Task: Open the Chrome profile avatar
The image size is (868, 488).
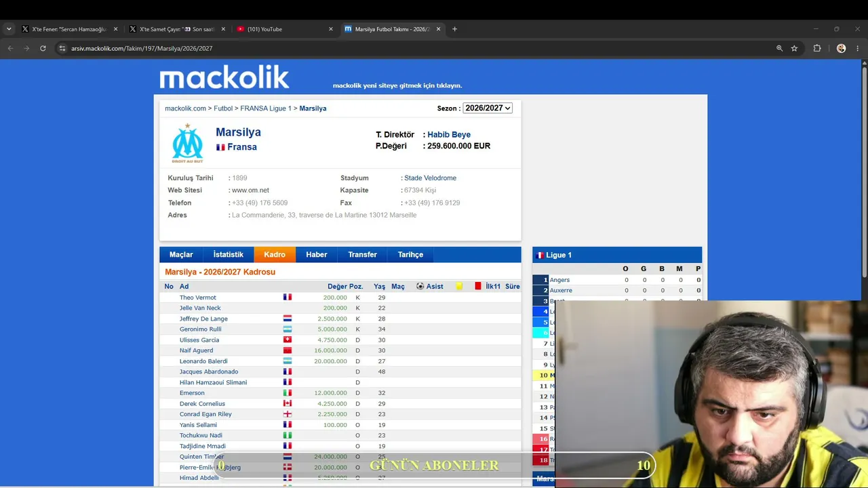Action: tap(842, 48)
